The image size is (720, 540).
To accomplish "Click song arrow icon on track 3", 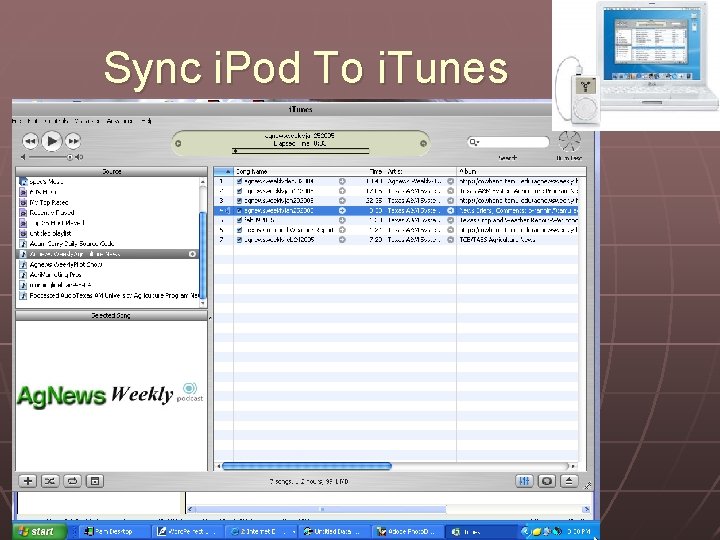I will tap(342, 201).
